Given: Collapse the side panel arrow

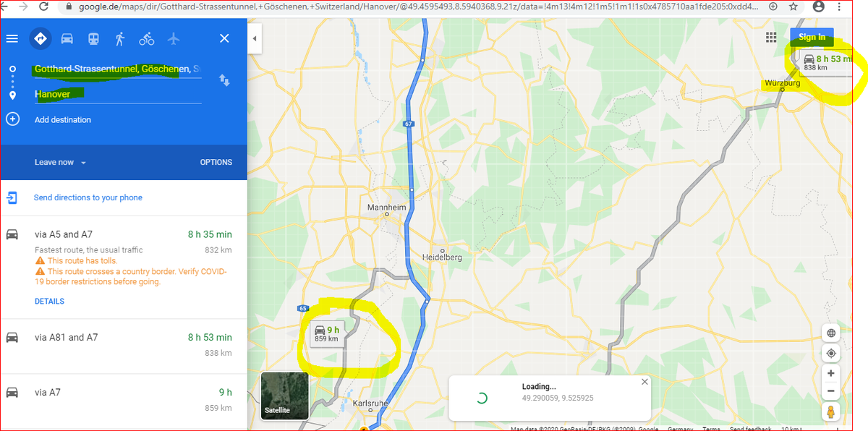Looking at the screenshot, I should pyautogui.click(x=255, y=38).
